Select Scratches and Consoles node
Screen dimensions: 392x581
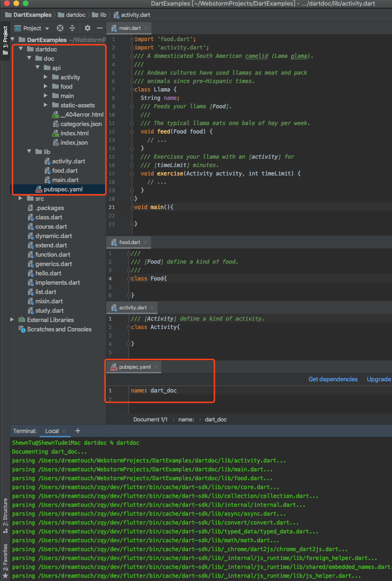click(x=55, y=329)
